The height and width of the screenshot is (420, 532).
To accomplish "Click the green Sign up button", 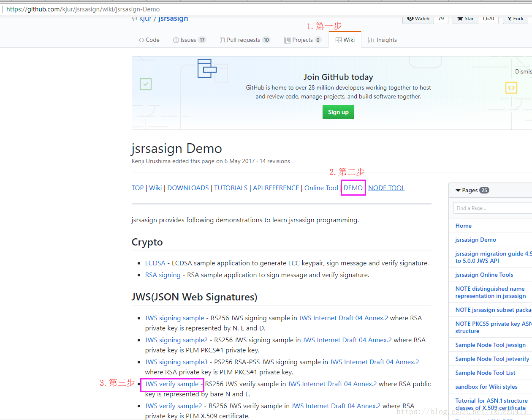I will click(x=338, y=112).
